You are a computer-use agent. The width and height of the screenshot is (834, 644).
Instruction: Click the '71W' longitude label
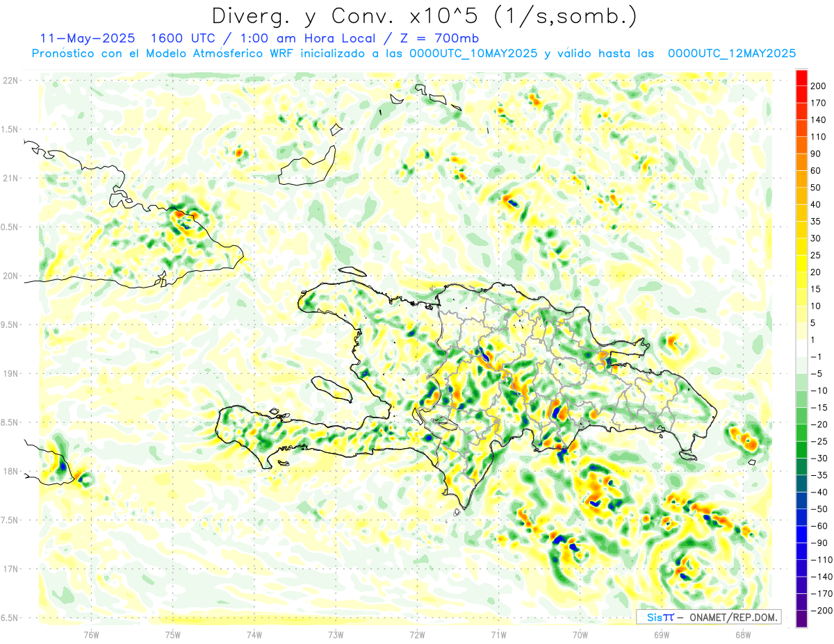point(498,635)
